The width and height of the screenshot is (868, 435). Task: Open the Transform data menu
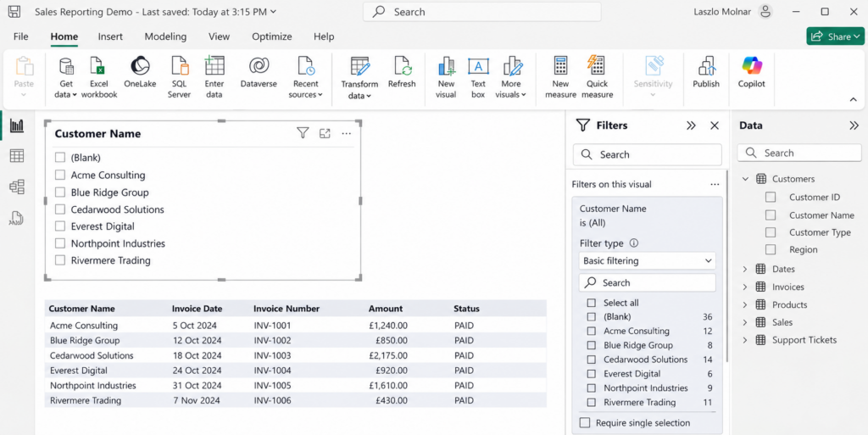(x=359, y=79)
